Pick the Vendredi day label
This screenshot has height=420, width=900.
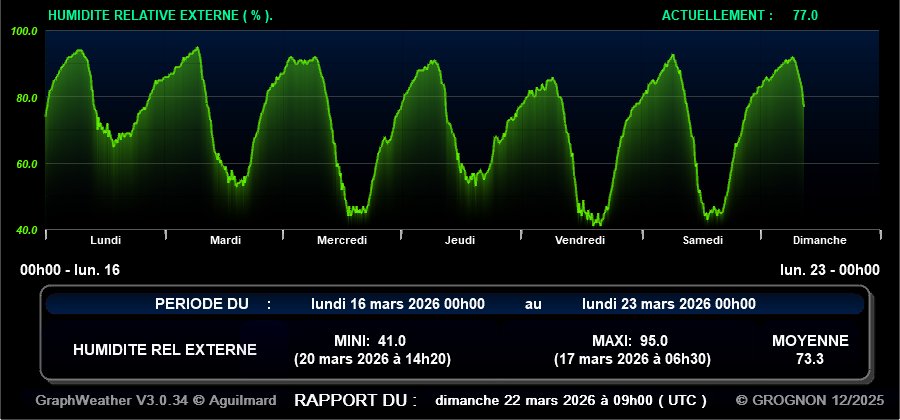[580, 240]
